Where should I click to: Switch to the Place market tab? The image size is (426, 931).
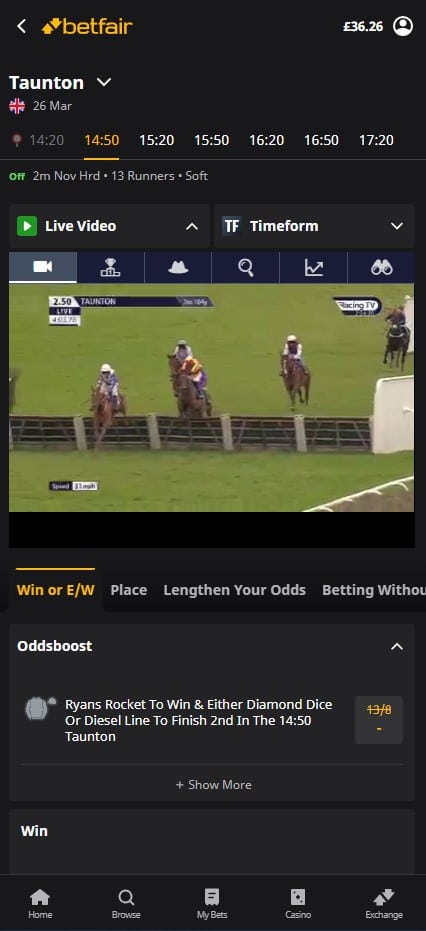click(128, 590)
